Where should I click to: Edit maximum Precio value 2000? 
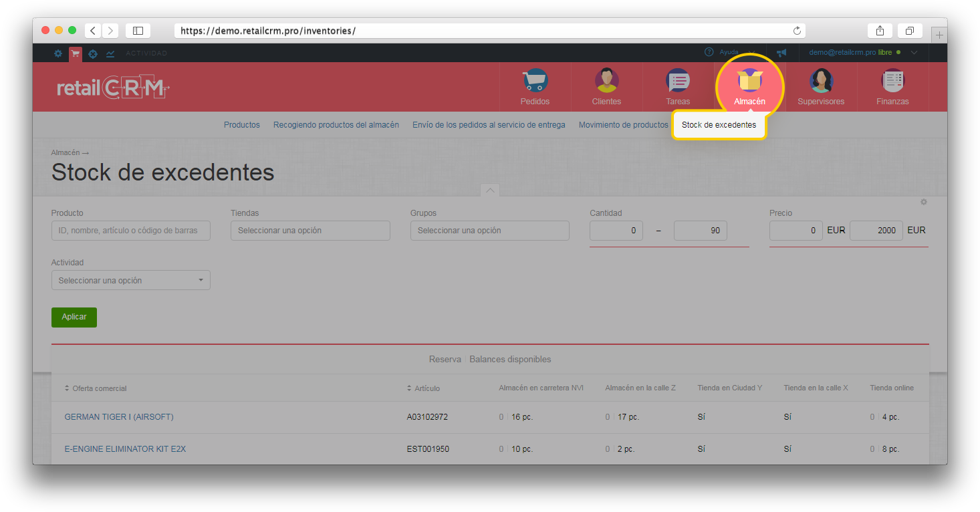pyautogui.click(x=876, y=231)
